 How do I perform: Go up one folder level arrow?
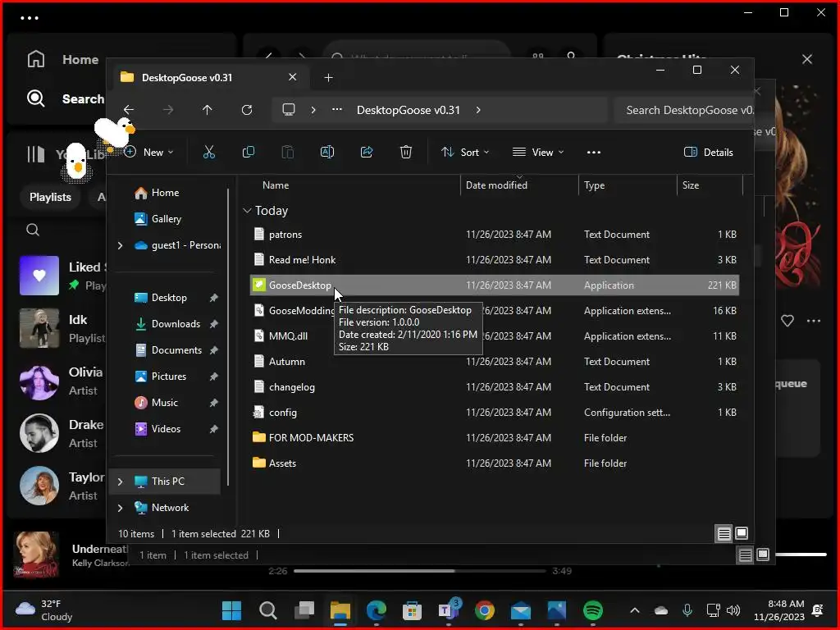(208, 110)
